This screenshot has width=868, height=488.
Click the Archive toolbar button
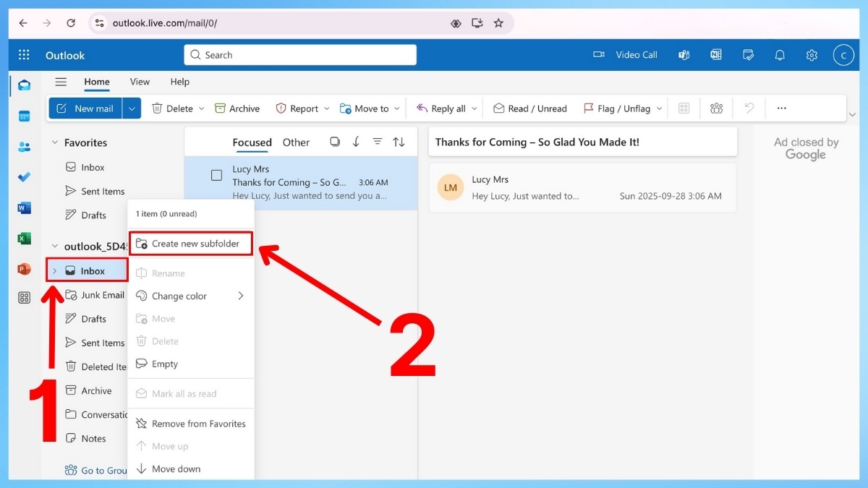point(237,108)
